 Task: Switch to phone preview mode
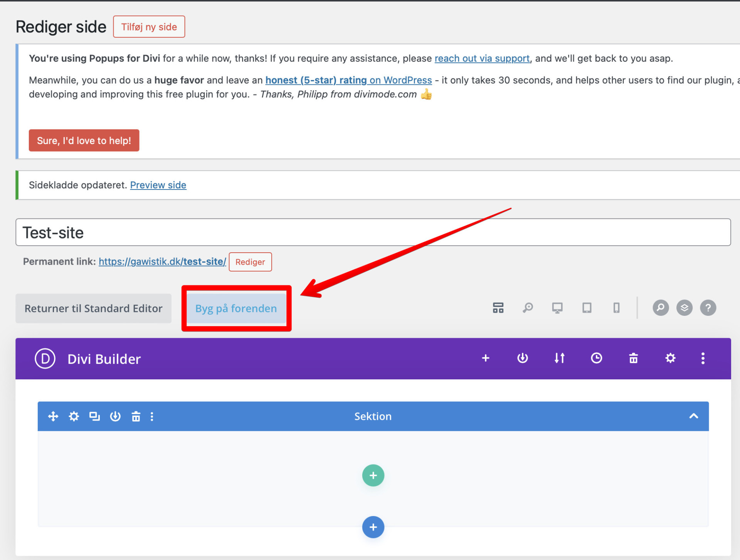click(616, 308)
